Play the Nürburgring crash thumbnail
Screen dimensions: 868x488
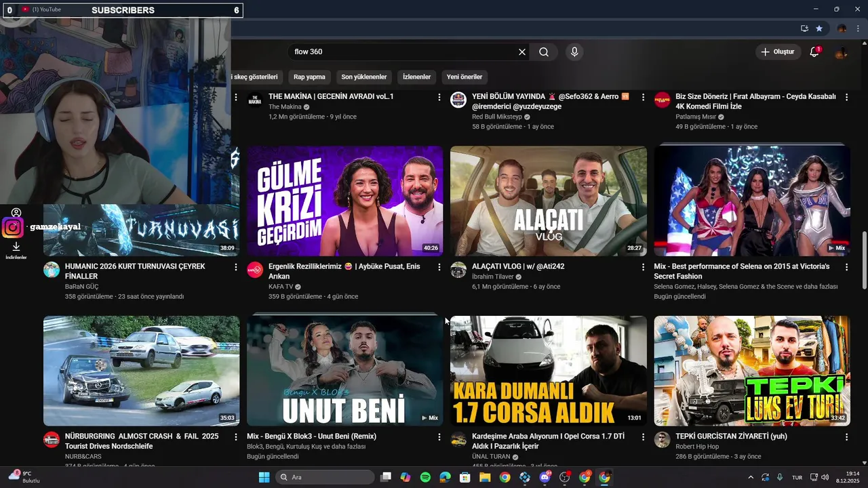coord(141,371)
